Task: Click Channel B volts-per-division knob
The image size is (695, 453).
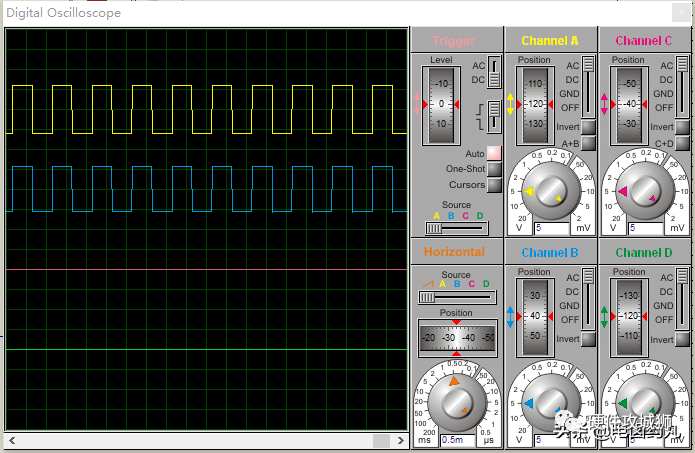Action: pyautogui.click(x=551, y=402)
